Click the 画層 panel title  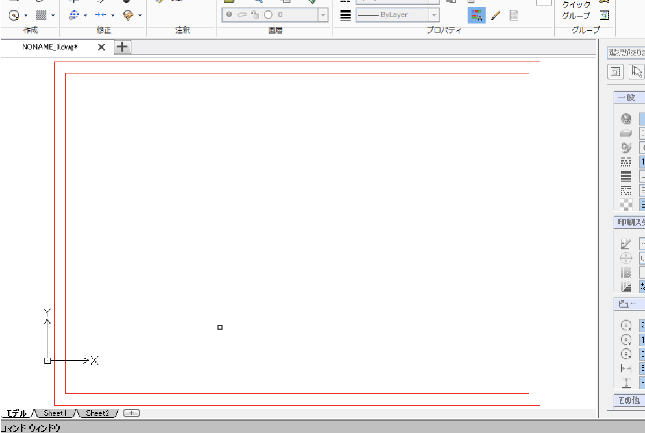(x=275, y=30)
